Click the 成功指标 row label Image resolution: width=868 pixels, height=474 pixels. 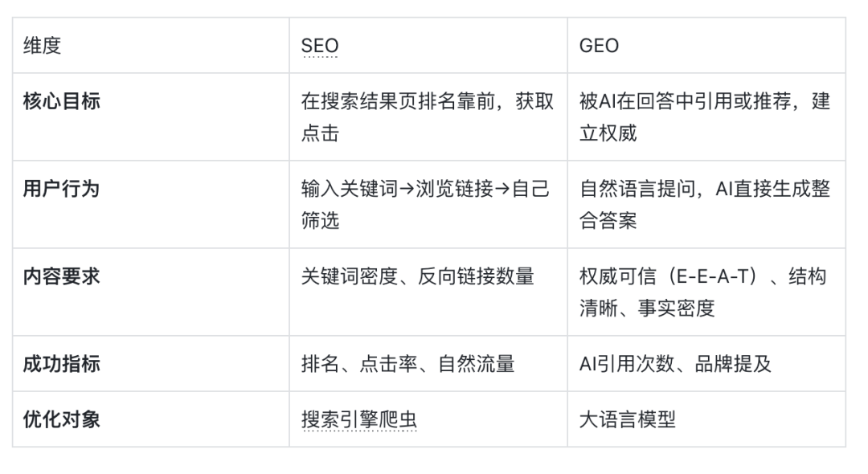coord(61,363)
